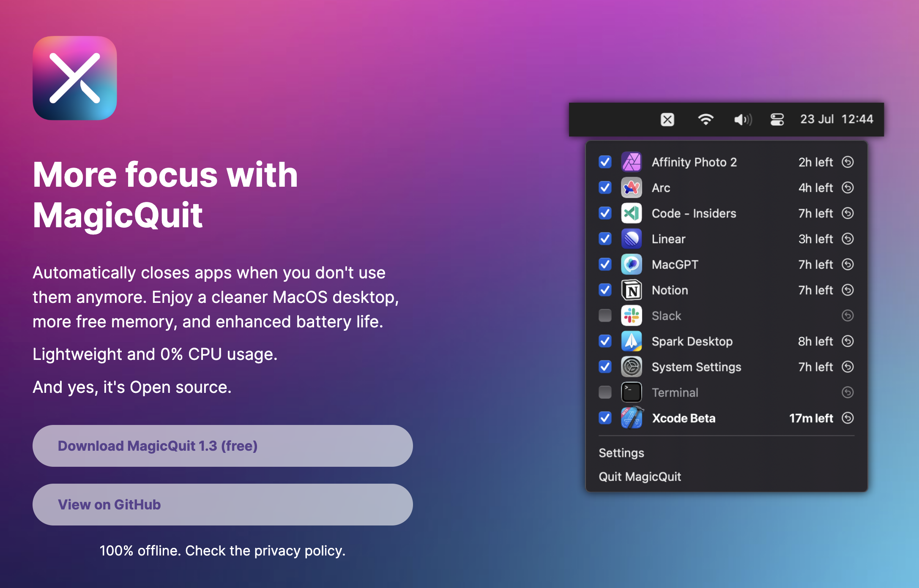
Task: Reset timer icon for System Settings
Action: pos(848,367)
